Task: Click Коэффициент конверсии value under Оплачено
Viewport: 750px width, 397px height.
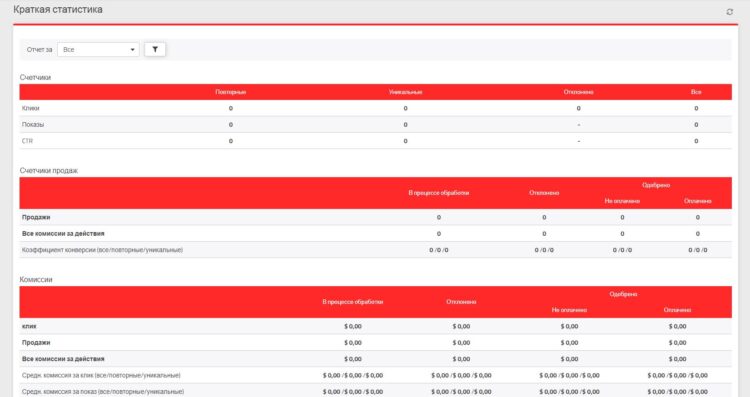Action: (698, 250)
